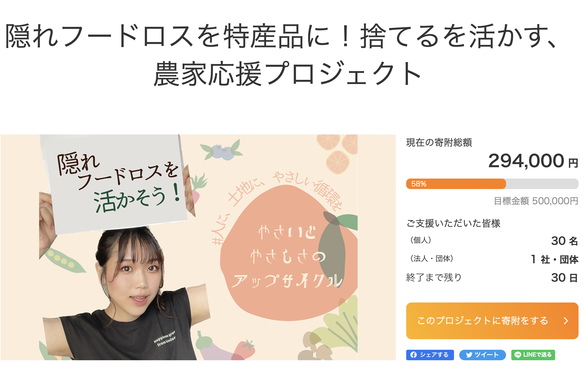Click ご支援いただいた皆様 heading

click(x=453, y=223)
